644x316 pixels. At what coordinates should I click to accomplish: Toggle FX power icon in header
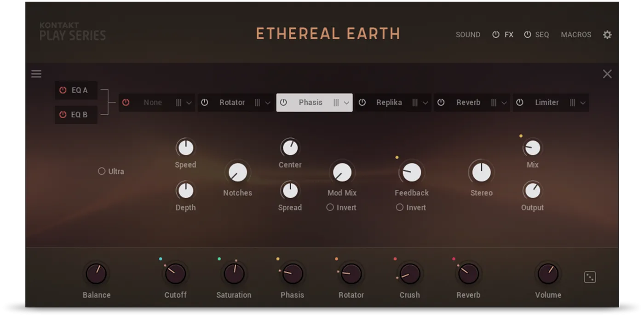coord(496,35)
